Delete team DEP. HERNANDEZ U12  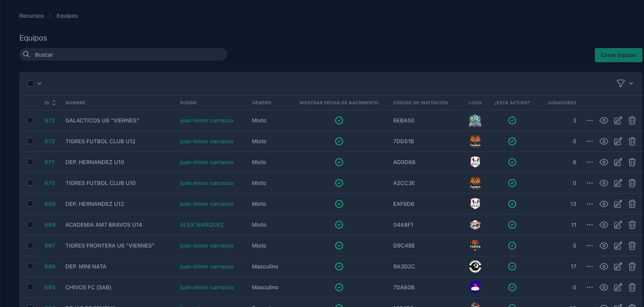[632, 204]
